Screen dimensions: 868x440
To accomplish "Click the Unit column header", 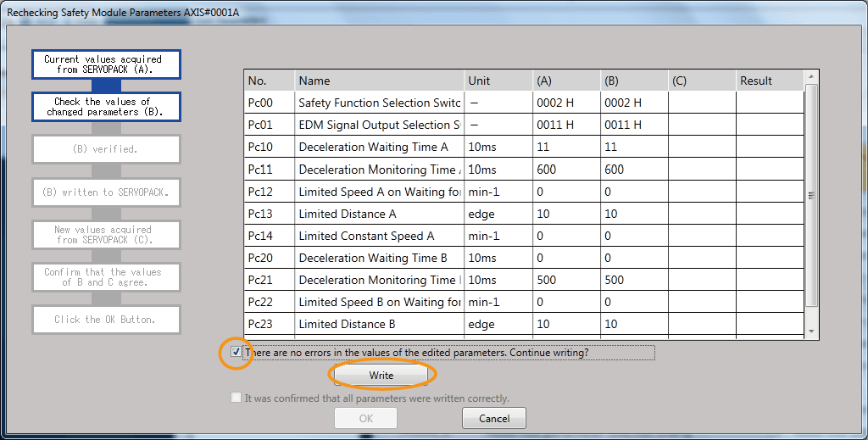I will [498, 81].
